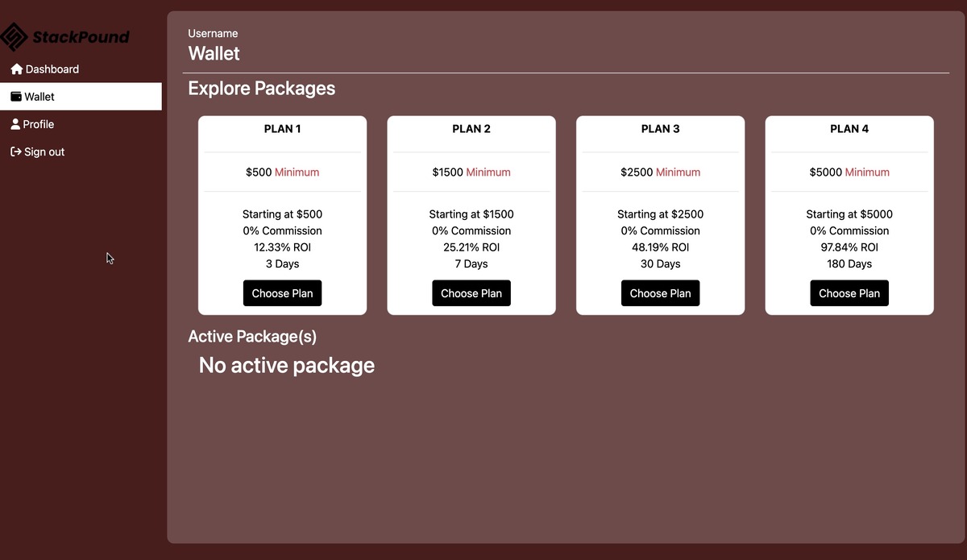Click the PLAN 1 card title
Viewport: 967px width, 560px height.
coord(282,129)
